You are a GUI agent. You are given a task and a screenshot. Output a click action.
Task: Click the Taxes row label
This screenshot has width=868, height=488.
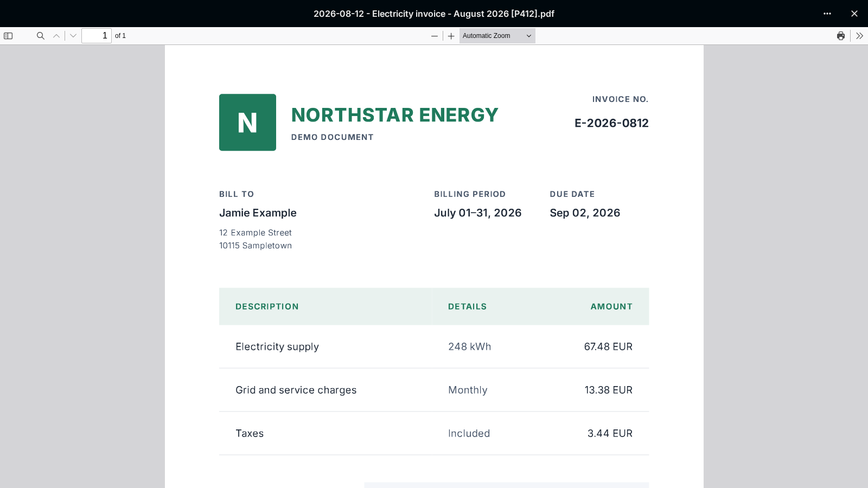250,433
